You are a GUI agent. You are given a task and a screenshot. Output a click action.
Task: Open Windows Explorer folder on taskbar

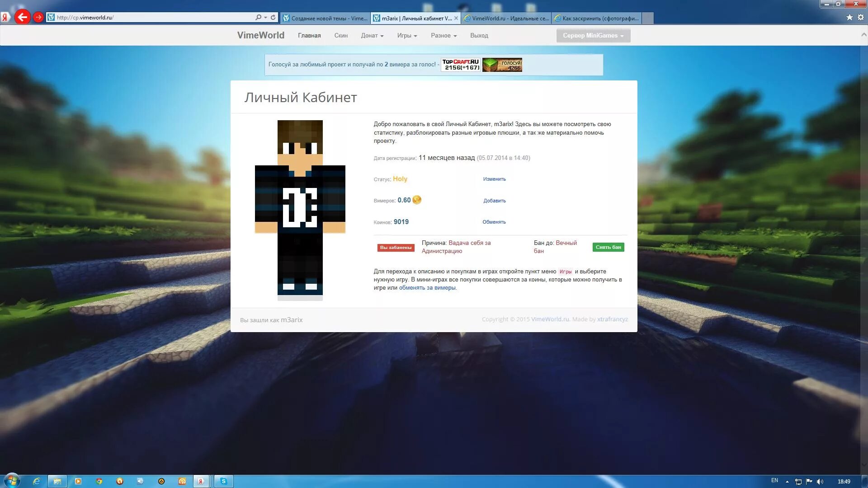pyautogui.click(x=57, y=481)
